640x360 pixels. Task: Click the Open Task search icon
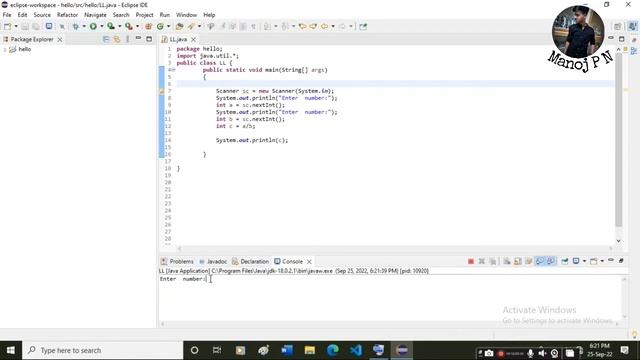coord(191,27)
